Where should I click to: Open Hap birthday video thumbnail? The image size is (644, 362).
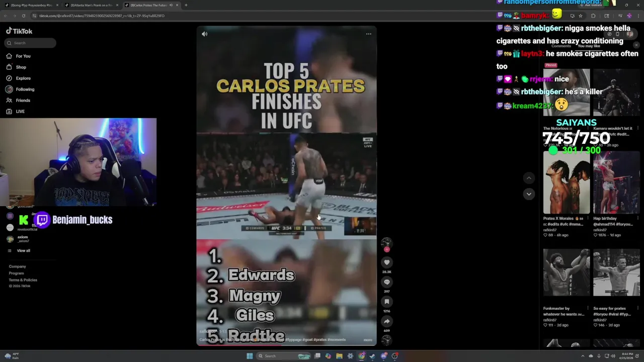(x=616, y=183)
